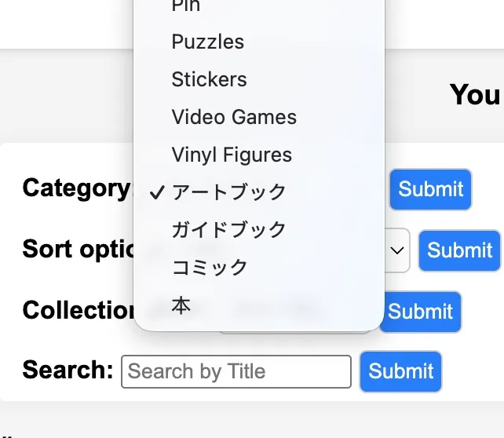This screenshot has height=438, width=504.
Task: Choose ガイドブック from the list
Action: pyautogui.click(x=228, y=230)
